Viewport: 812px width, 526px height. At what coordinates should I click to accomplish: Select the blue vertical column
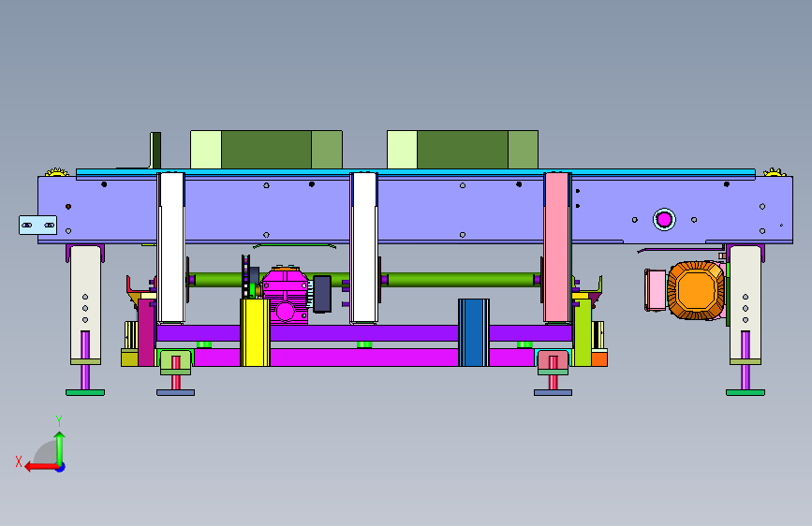pyautogui.click(x=474, y=332)
